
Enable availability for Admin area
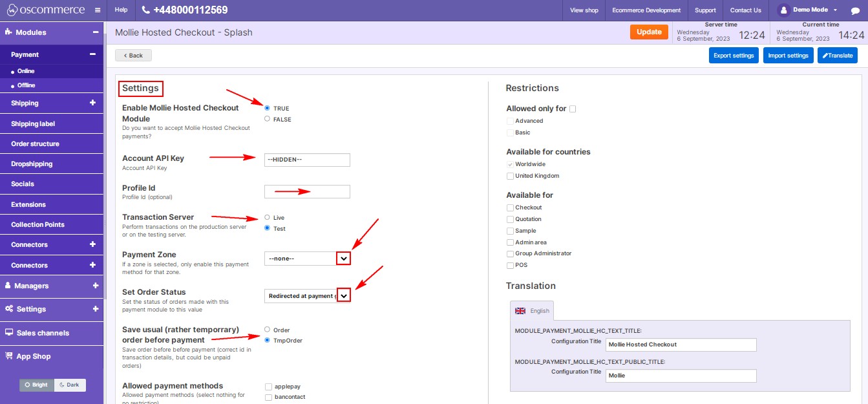pyautogui.click(x=510, y=242)
